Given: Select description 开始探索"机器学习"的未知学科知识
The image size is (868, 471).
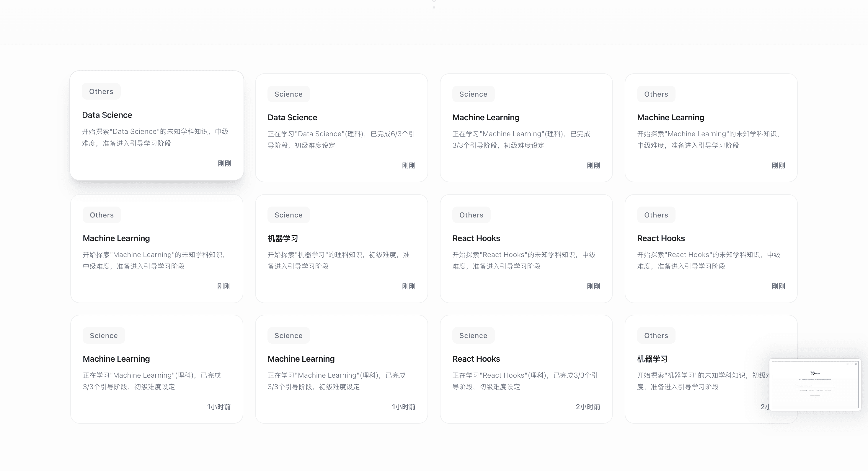Looking at the screenshot, I should [x=703, y=381].
